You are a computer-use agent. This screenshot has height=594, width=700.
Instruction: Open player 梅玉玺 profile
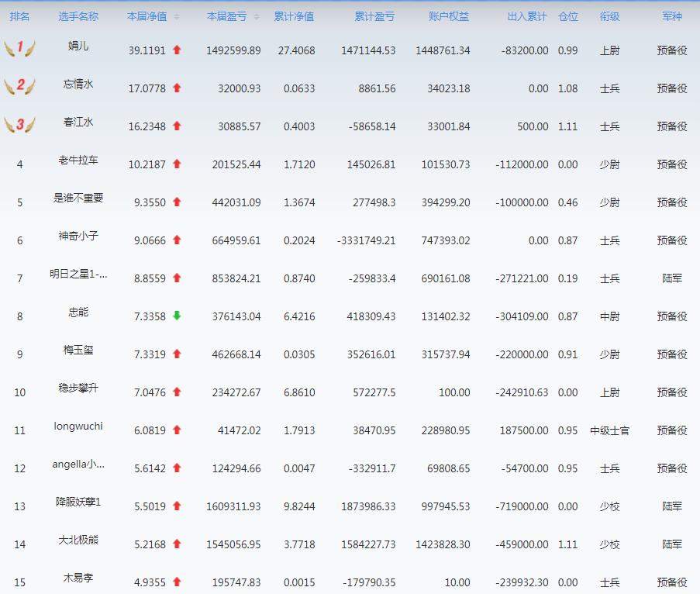(x=78, y=350)
